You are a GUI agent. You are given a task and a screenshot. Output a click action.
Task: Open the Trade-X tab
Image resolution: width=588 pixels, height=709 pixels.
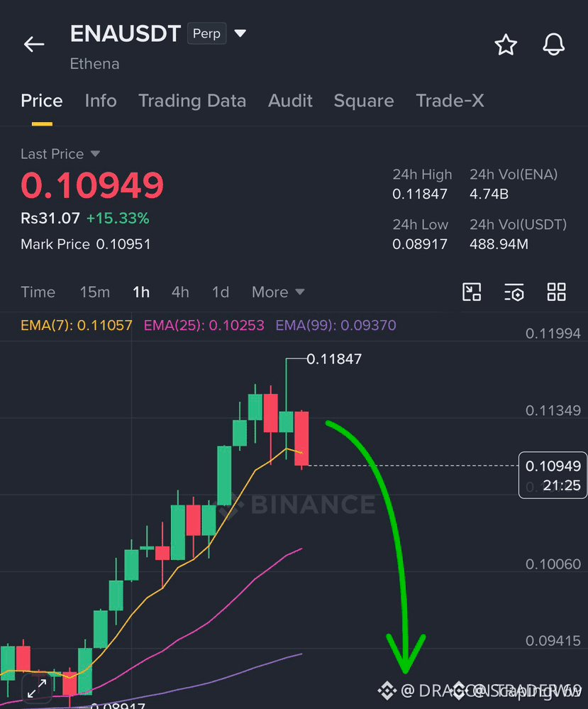tap(450, 101)
